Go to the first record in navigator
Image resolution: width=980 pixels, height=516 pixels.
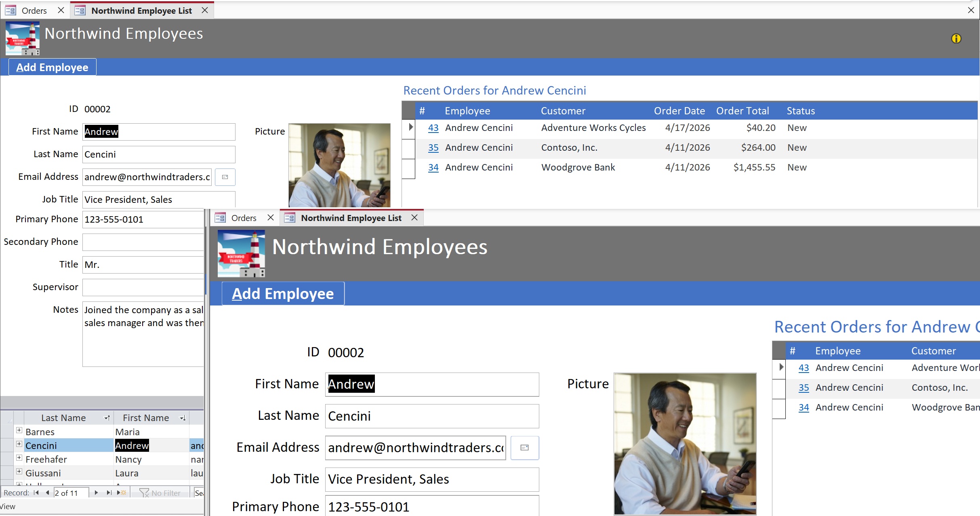36,493
